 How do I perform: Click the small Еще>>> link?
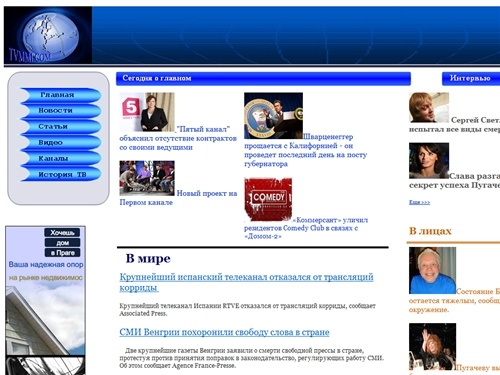click(x=419, y=202)
